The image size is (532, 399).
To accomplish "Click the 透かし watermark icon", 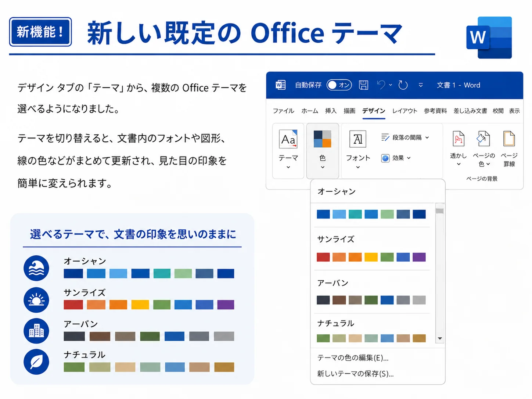I will pyautogui.click(x=458, y=139).
